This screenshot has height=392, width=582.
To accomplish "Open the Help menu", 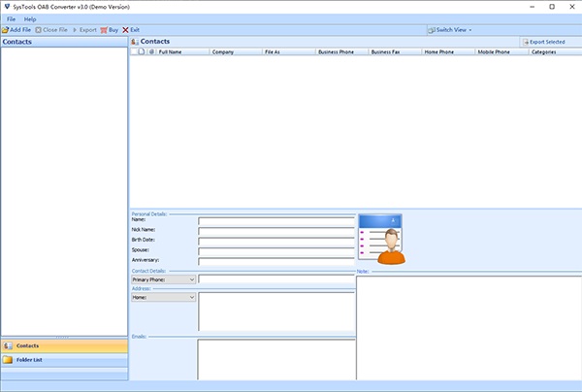I will 30,19.
